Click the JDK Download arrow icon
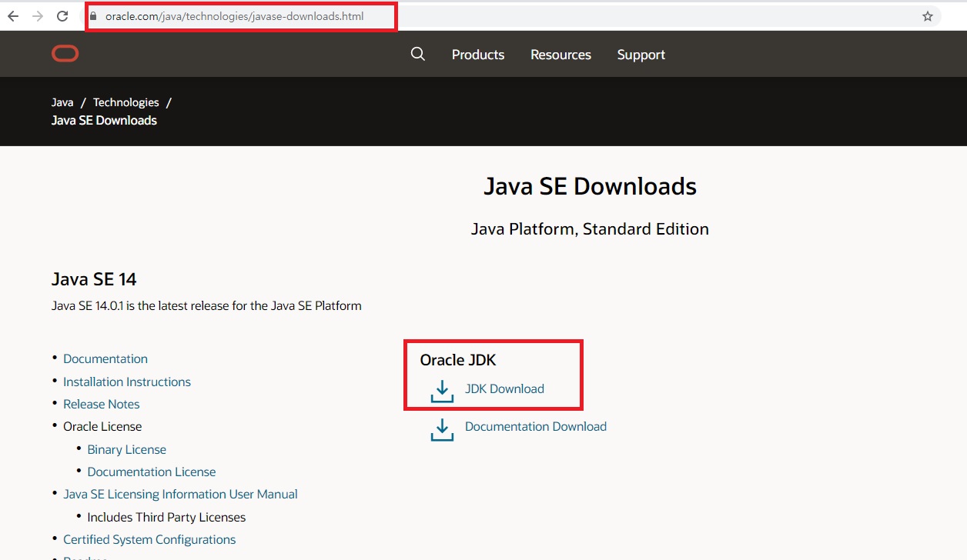 point(442,391)
